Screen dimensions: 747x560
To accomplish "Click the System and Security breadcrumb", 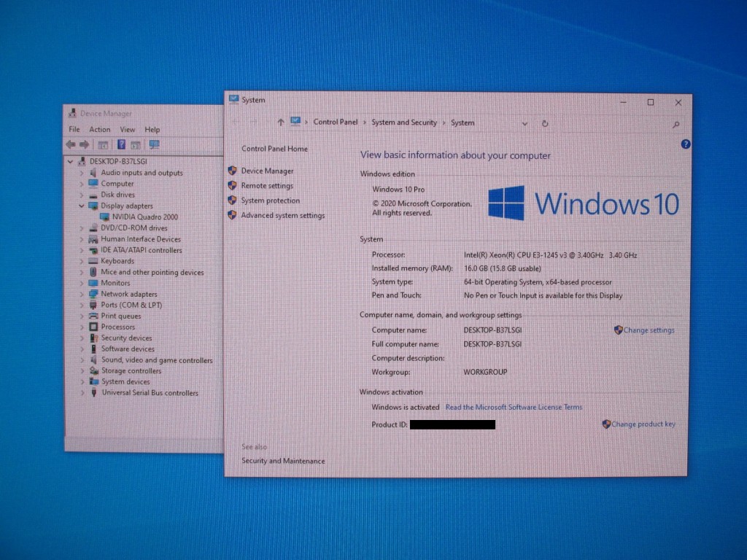I will coord(404,122).
